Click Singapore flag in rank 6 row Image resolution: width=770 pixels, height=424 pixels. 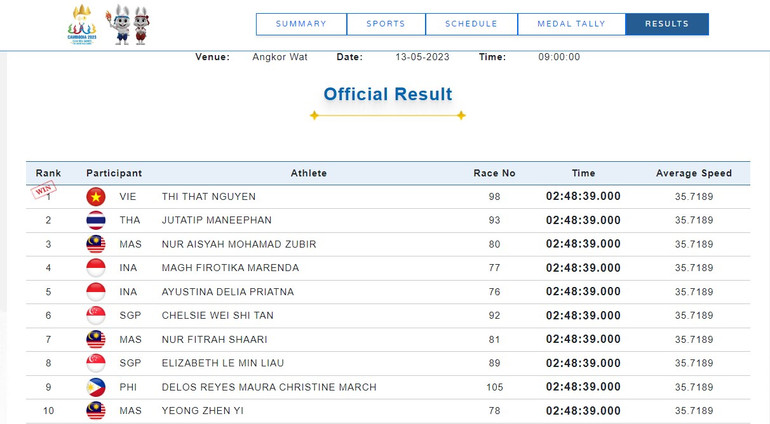point(96,316)
